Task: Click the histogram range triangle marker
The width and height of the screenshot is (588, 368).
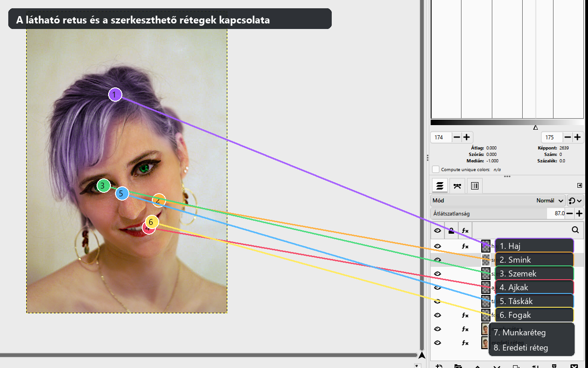Action: 535,127
